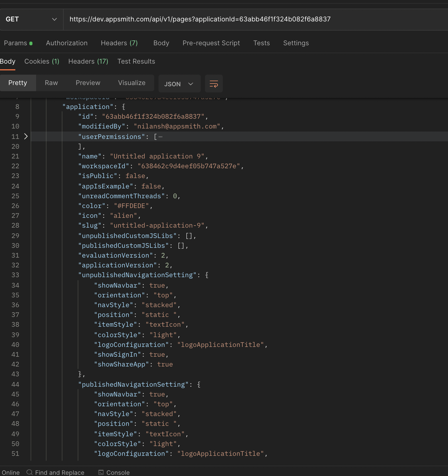The height and width of the screenshot is (476, 448).
Task: Click "textIcon" value on line 38
Action: pyautogui.click(x=165, y=325)
